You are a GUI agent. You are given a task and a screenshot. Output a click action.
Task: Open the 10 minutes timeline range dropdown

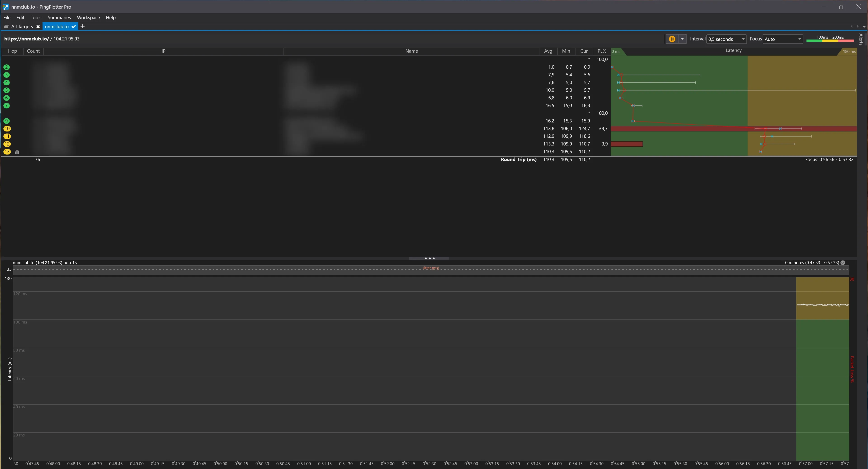(x=843, y=263)
